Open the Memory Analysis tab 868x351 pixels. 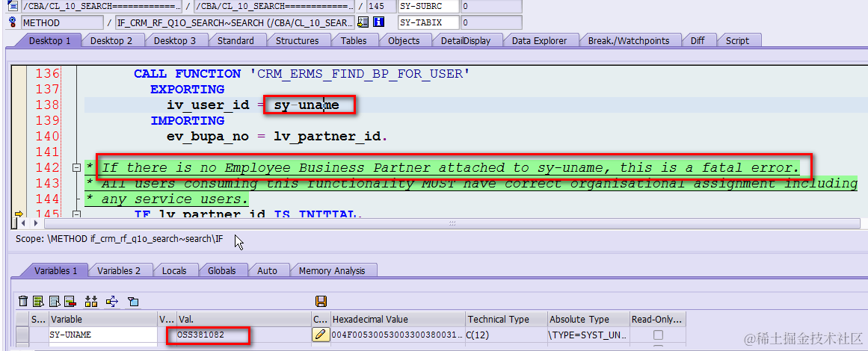[x=332, y=270]
